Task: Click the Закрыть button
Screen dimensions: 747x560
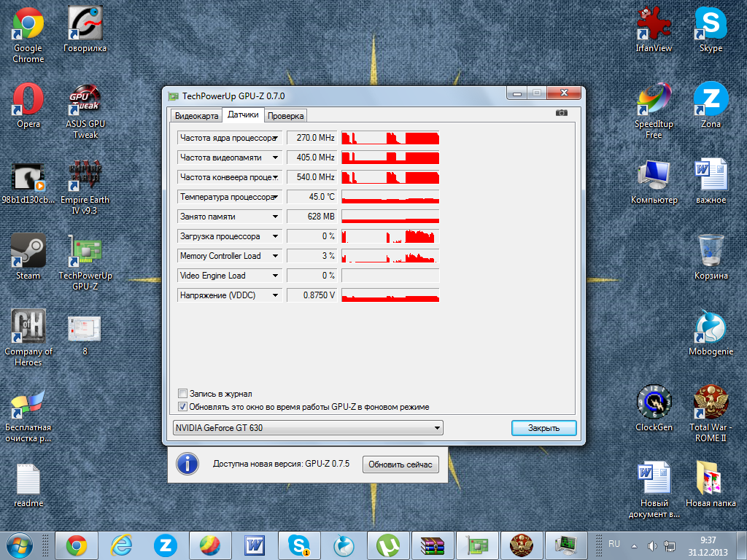Action: pos(543,427)
